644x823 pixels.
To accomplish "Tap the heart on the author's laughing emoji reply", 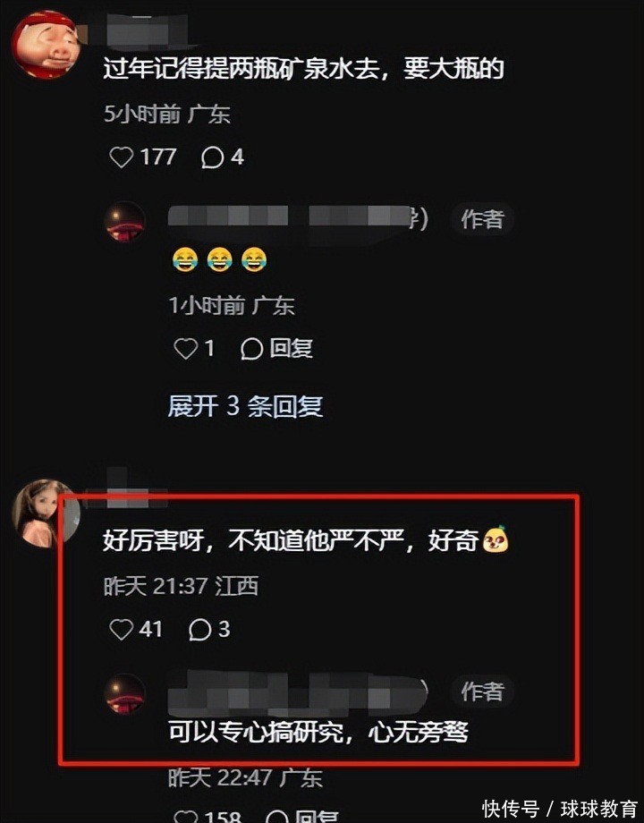I will coord(185,349).
